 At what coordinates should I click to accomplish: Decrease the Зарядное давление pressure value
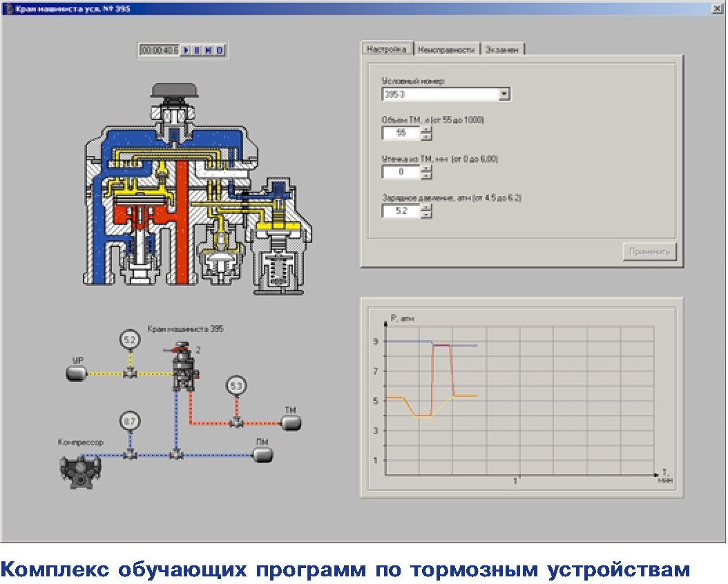[426, 215]
